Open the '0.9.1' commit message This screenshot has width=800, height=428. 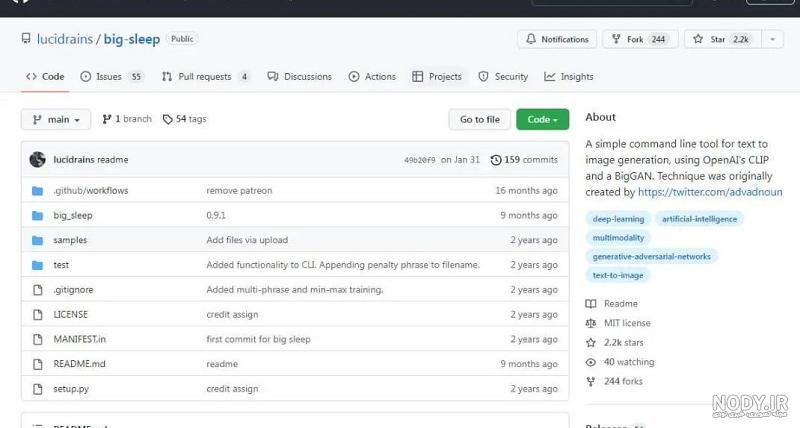(x=216, y=215)
